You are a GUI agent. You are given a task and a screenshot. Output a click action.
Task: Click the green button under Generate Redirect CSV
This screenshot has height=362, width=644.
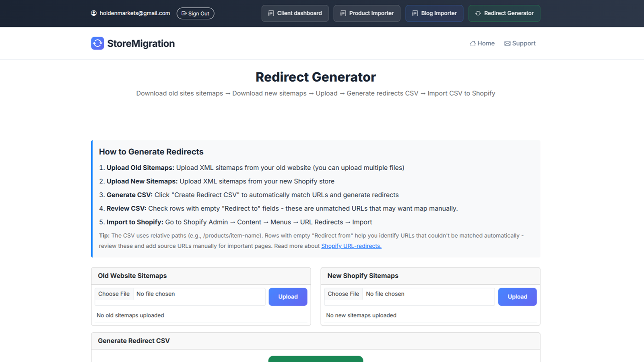[316, 359]
